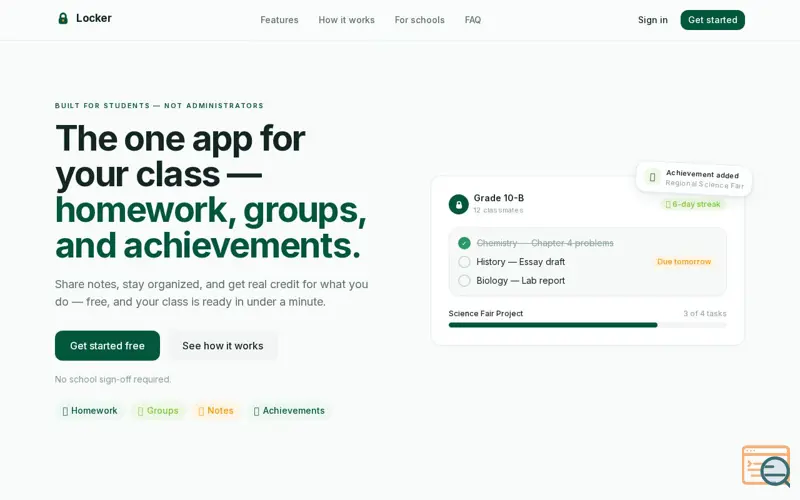The width and height of the screenshot is (800, 500).
Task: Click the Science Fair Project label
Action: 486,313
